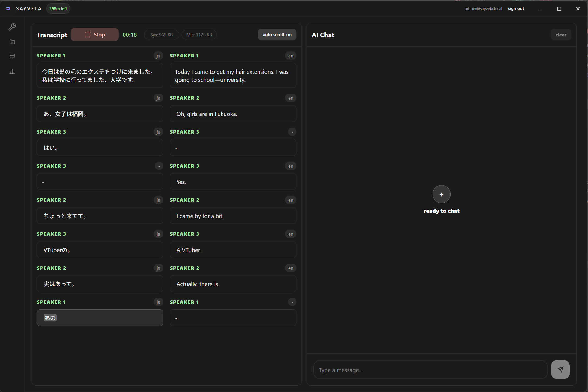
Task: Click the ja tag on first Speaker 1
Action: click(158, 56)
